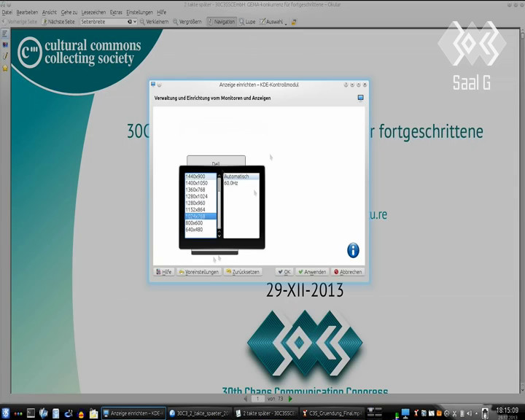
Task: Click the green next-page arrow below document
Action: 290,399
